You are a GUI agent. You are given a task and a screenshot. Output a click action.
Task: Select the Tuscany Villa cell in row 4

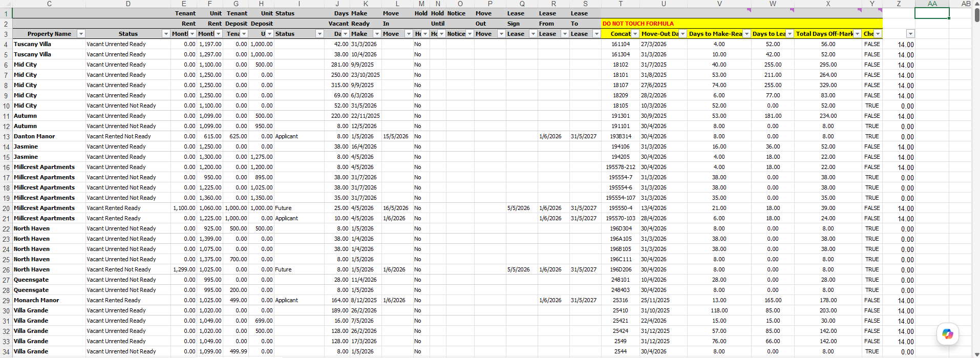click(x=49, y=44)
